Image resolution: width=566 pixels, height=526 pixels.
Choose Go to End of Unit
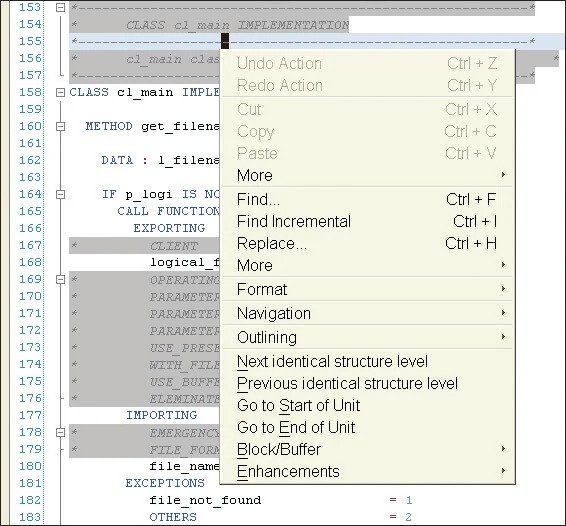pyautogui.click(x=367, y=427)
